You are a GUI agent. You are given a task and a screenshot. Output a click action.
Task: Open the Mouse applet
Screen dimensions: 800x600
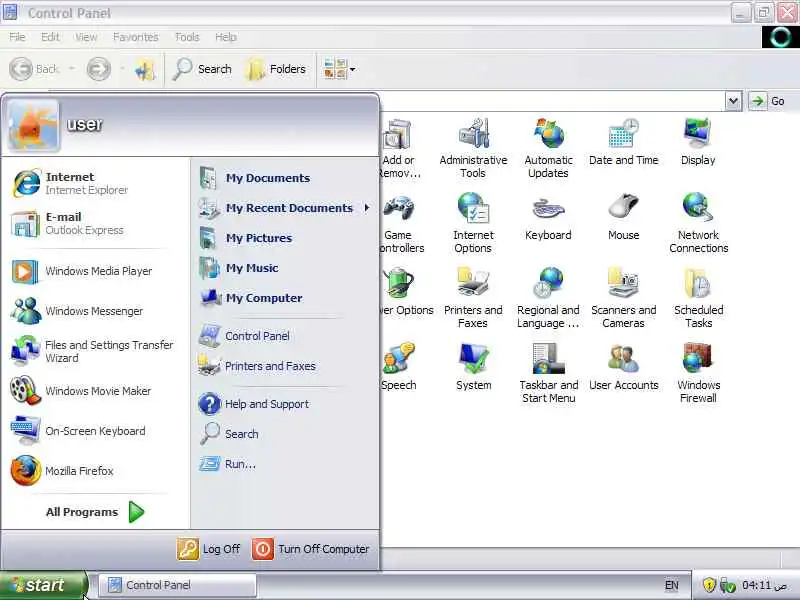pyautogui.click(x=623, y=217)
